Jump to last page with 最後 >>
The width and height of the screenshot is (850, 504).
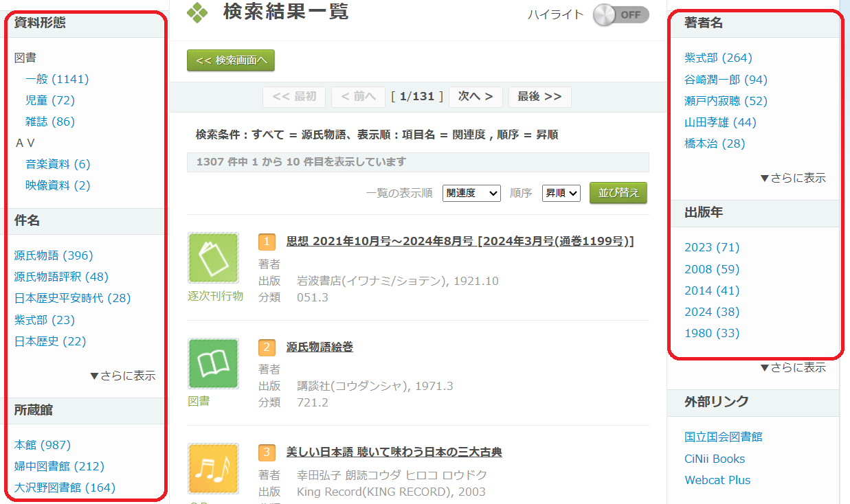point(539,97)
